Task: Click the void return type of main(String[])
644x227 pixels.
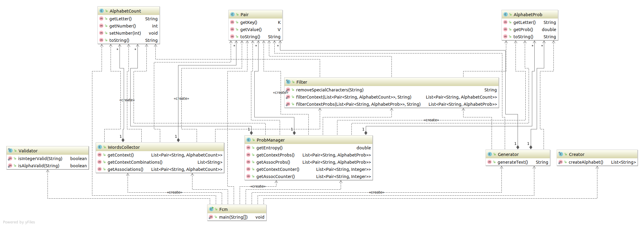Action: 260,217
